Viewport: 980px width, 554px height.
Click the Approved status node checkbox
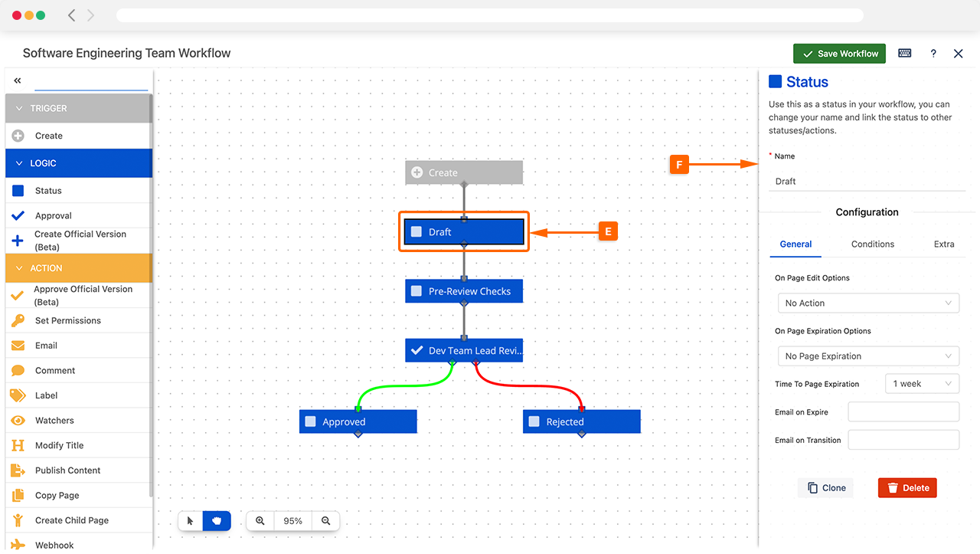click(311, 421)
